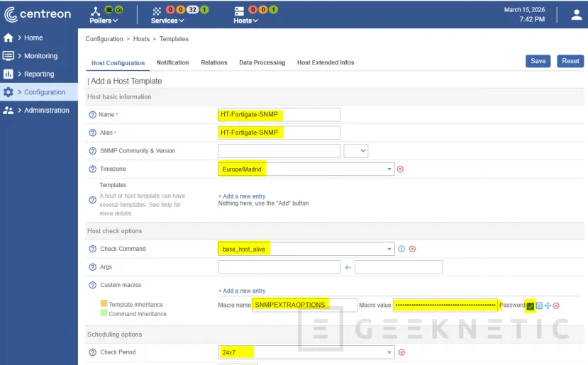The height and width of the screenshot is (365, 588).
Task: Show help for the Args field
Action: 93,266
